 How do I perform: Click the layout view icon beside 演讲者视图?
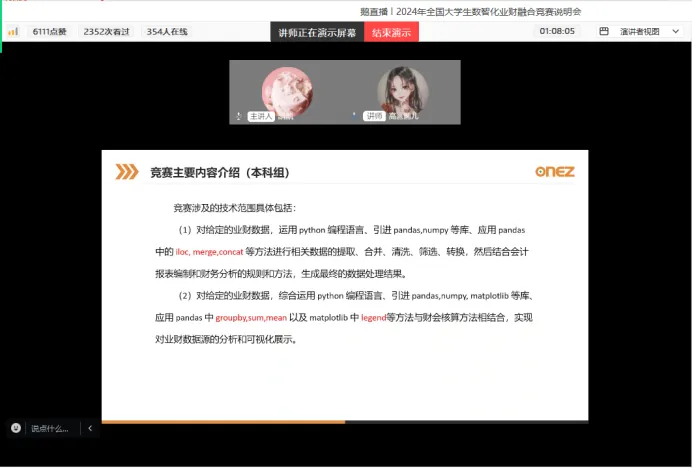click(x=604, y=31)
